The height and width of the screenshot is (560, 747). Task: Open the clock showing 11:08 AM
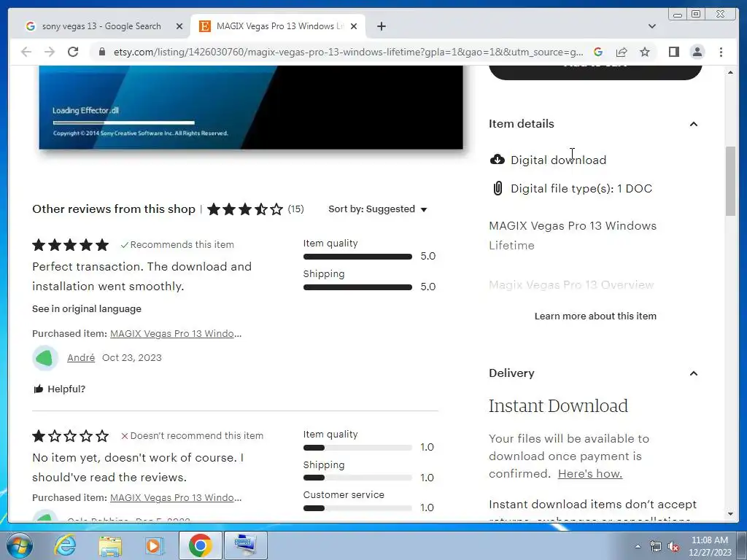click(710, 546)
